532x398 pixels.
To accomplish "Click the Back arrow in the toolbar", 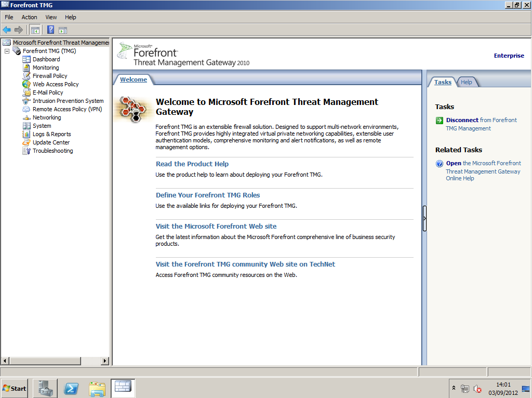I will pos(7,30).
